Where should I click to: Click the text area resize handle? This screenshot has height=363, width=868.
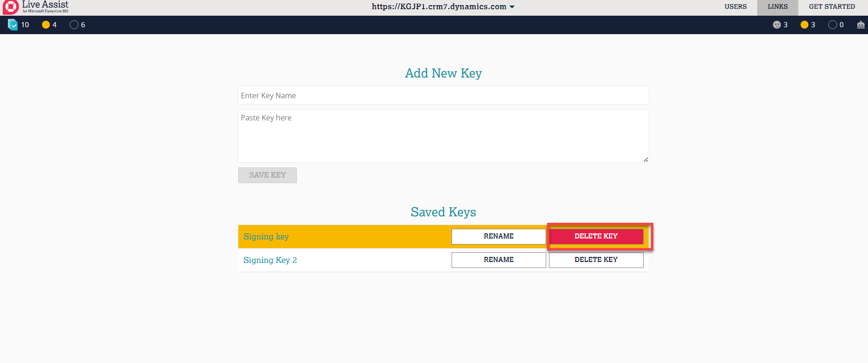645,160
